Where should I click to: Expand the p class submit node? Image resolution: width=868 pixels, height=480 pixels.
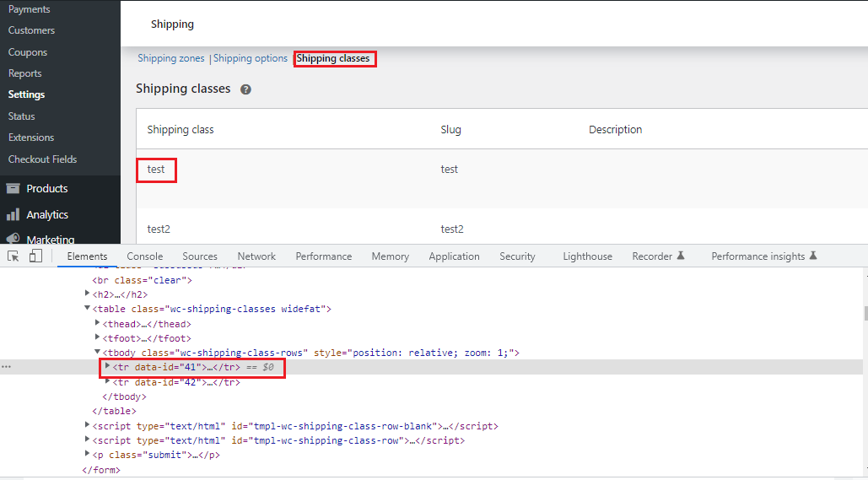tap(87, 453)
